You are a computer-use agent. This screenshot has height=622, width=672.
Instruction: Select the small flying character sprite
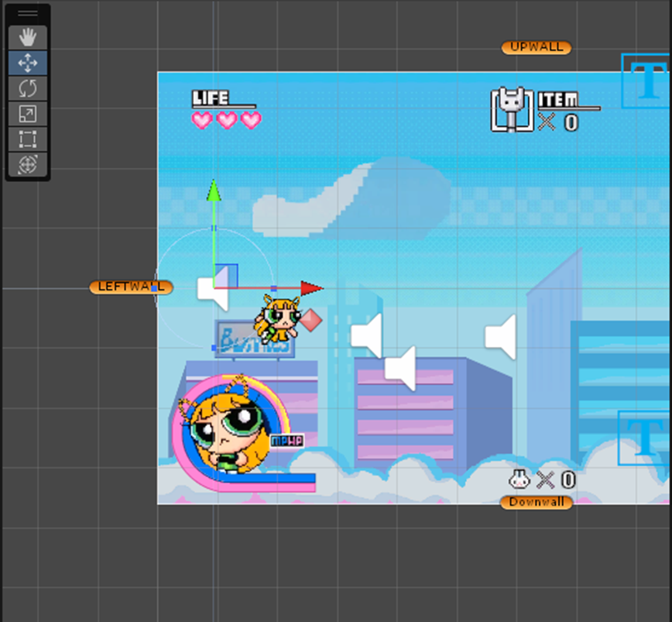[278, 319]
